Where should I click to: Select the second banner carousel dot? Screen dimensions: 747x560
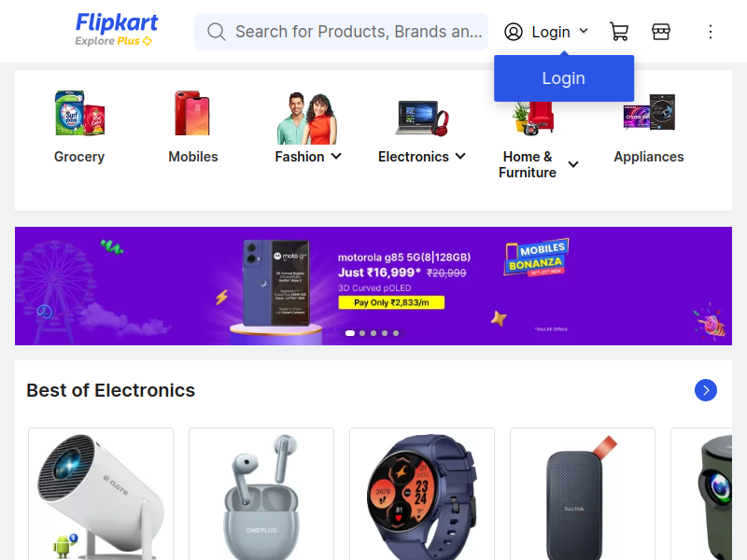(x=362, y=333)
